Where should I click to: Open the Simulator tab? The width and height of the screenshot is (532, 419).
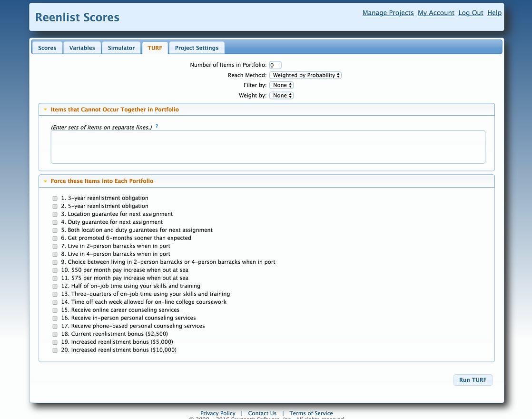coord(121,48)
